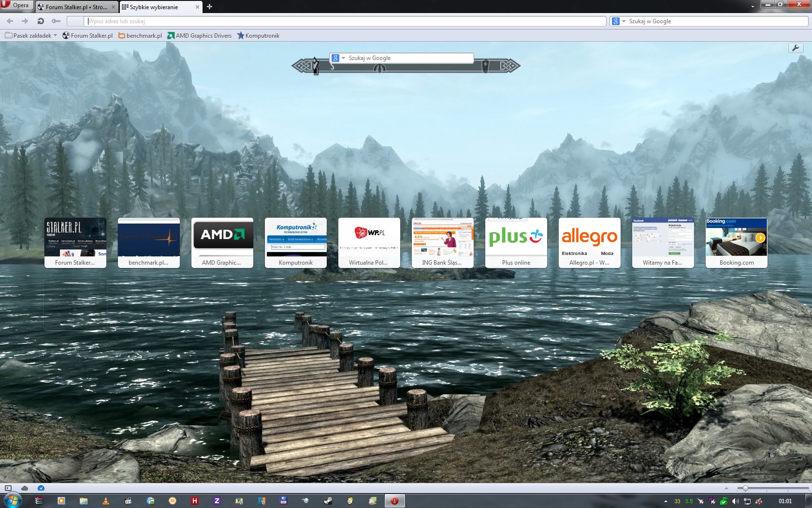Open the Komputronik bookmark
This screenshot has height=508, width=812.
pos(258,35)
